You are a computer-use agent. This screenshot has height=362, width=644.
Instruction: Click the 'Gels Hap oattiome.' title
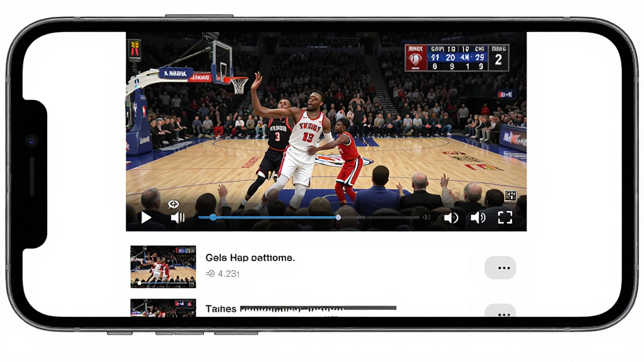pyautogui.click(x=250, y=258)
